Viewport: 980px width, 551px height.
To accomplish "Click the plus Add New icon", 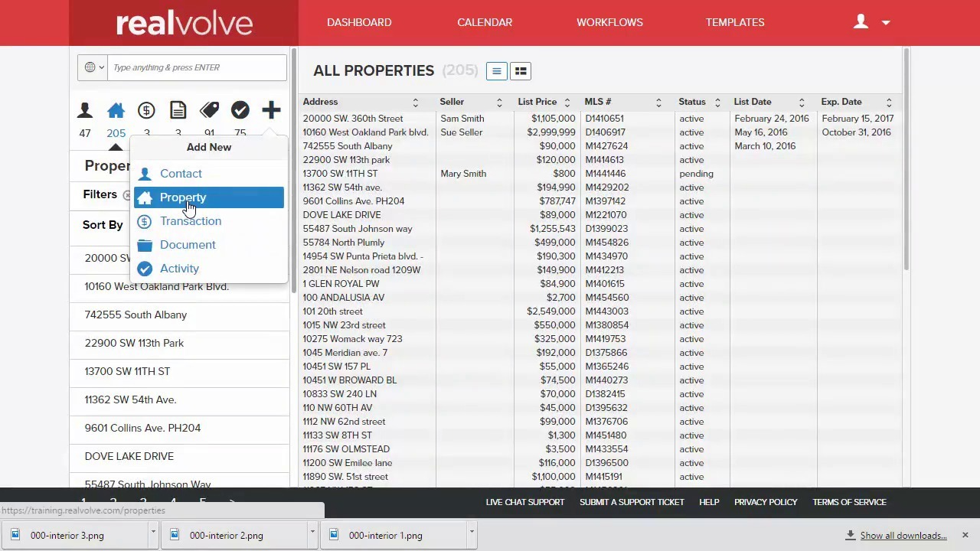I will point(271,111).
